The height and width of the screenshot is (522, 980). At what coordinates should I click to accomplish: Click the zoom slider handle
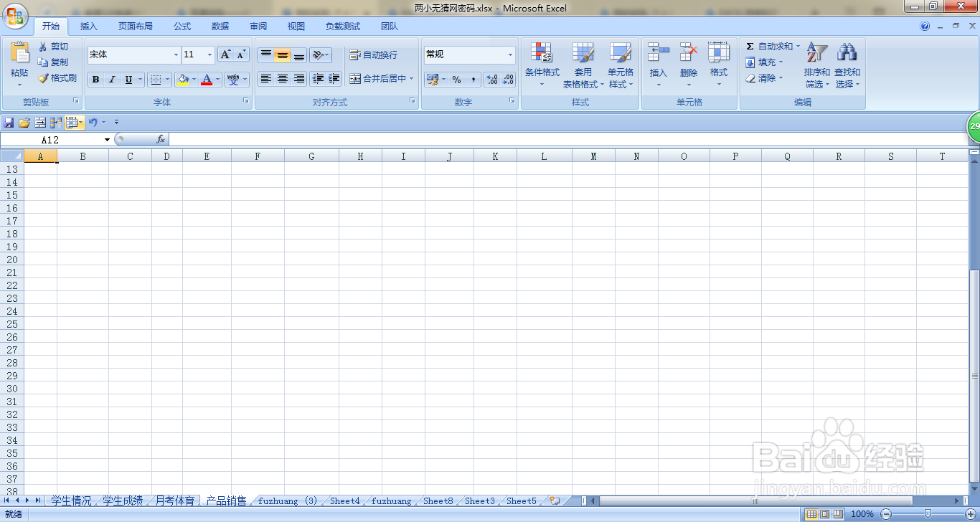(928, 514)
